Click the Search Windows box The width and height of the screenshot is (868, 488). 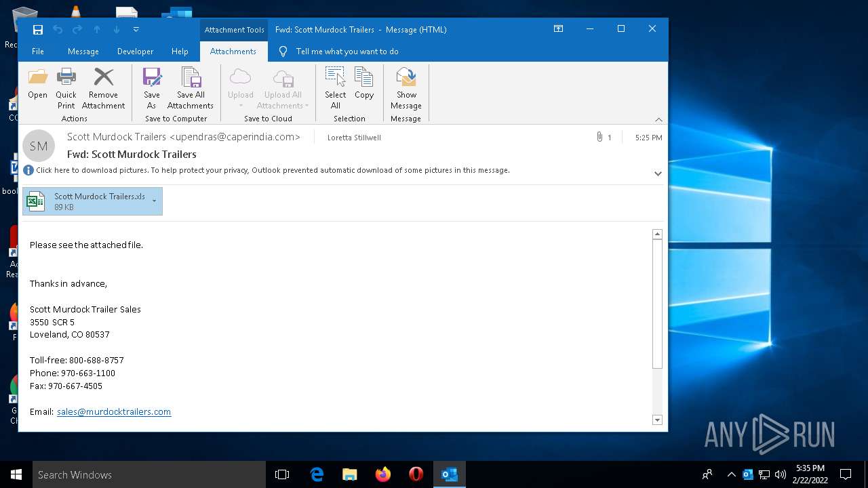(x=149, y=474)
